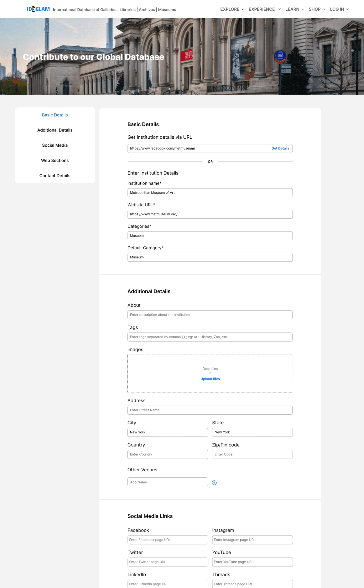Focus the About description field
The height and width of the screenshot is (588, 364).
pyautogui.click(x=210, y=315)
